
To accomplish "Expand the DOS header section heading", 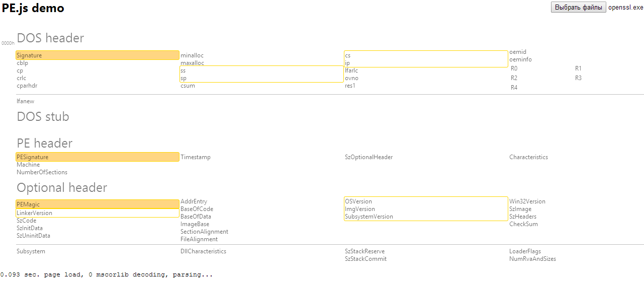I will [50, 38].
